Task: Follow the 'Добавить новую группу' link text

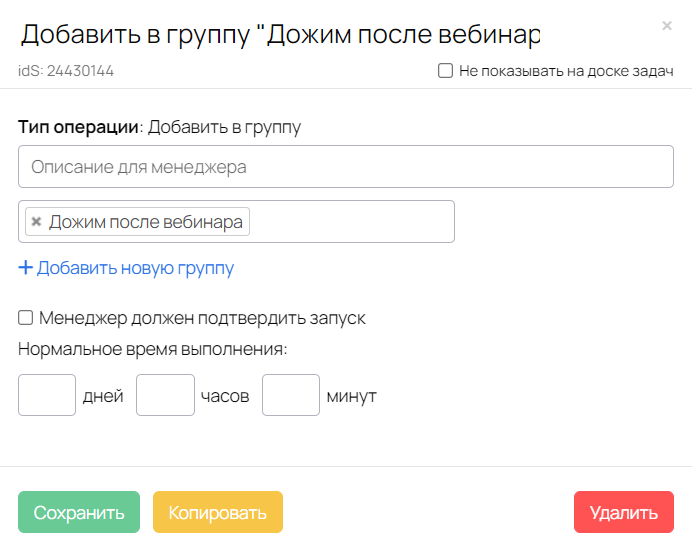Action: pos(135,268)
